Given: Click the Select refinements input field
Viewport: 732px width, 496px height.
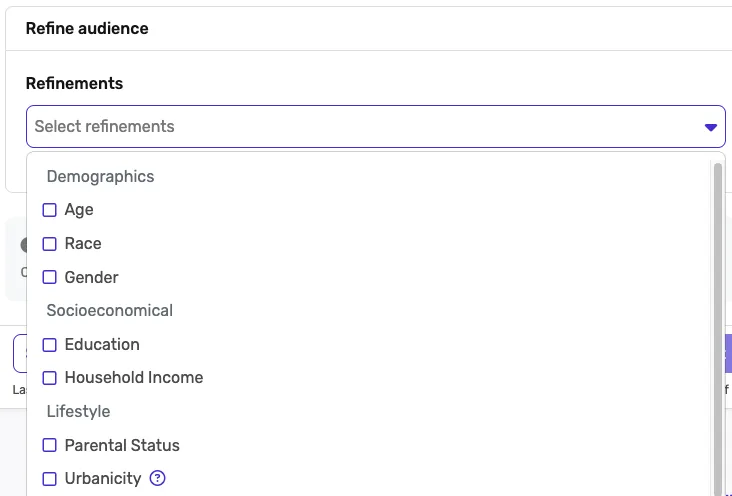Looking at the screenshot, I should [360, 127].
